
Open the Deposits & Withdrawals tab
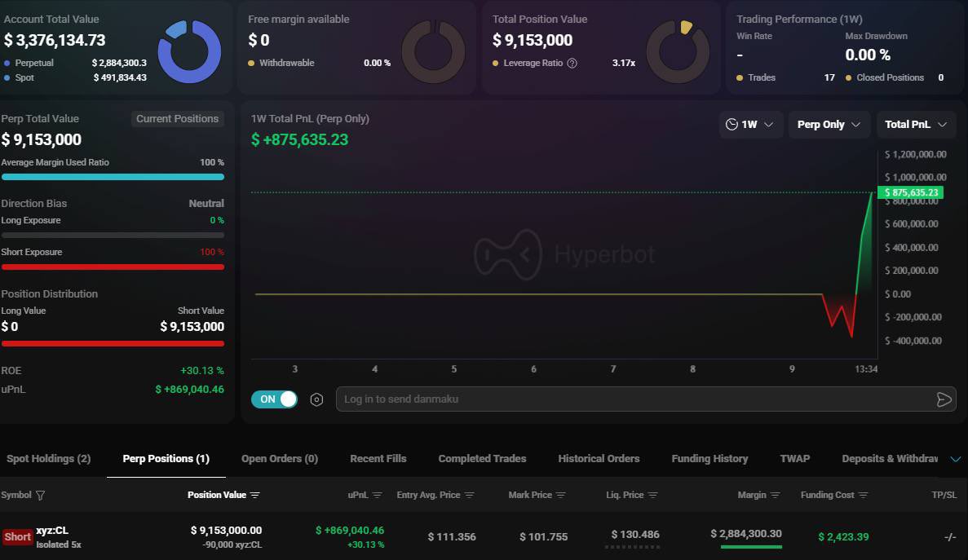point(890,459)
